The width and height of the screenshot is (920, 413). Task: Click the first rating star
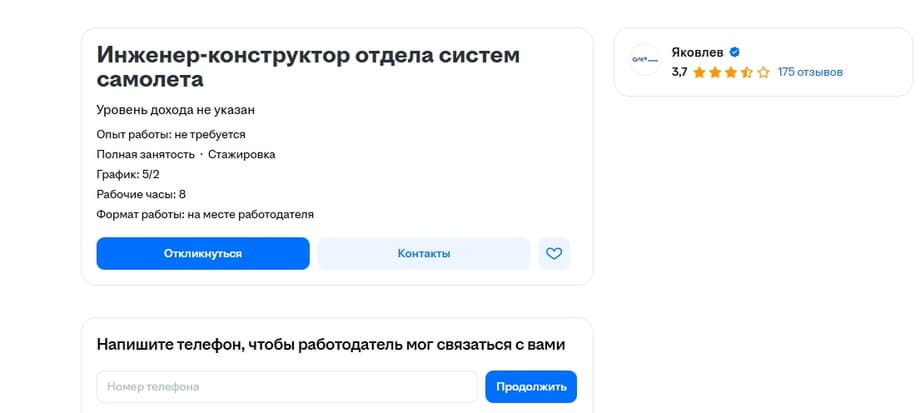699,72
